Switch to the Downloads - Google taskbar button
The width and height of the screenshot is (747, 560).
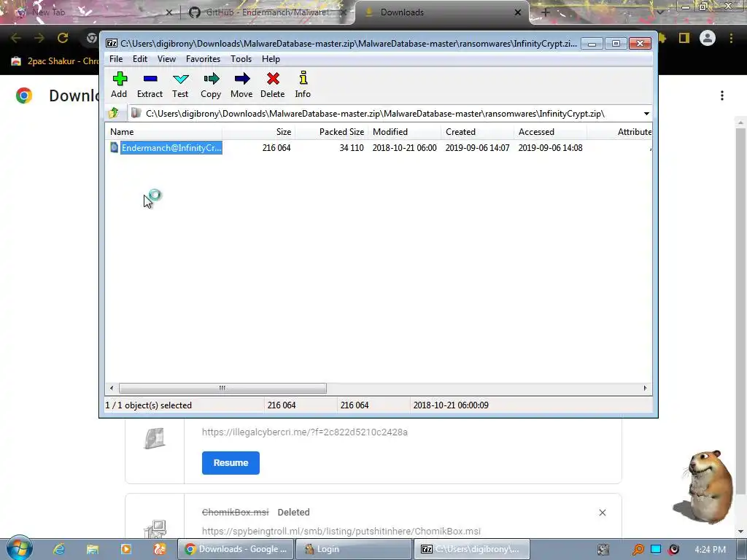click(236, 549)
